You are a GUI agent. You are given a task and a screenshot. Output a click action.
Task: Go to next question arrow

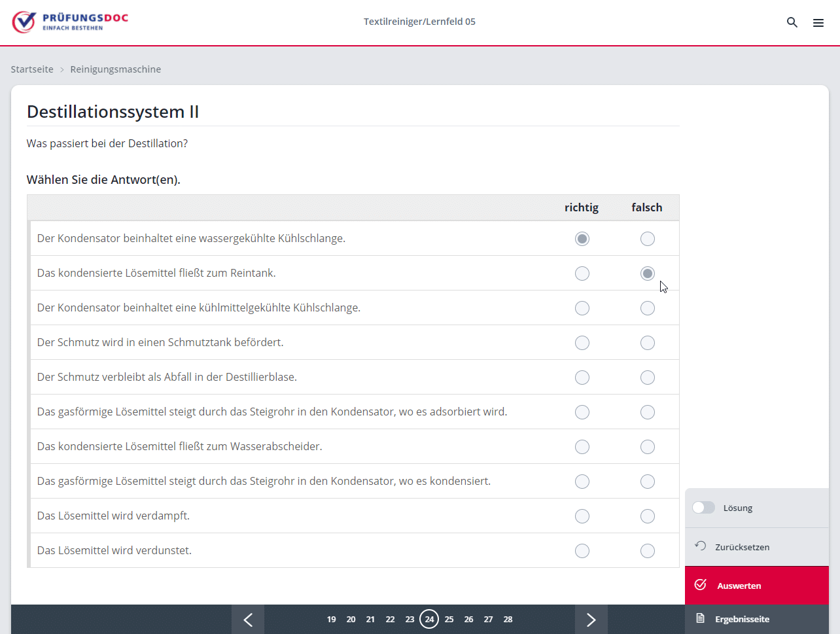click(591, 620)
